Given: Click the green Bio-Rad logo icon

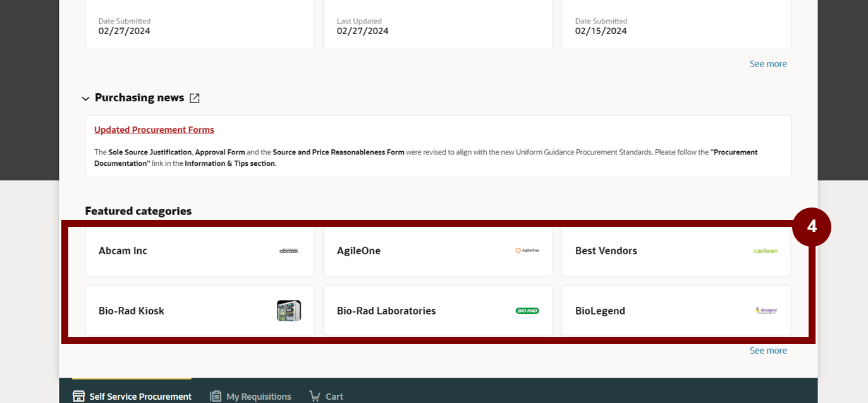Looking at the screenshot, I should pos(527,311).
